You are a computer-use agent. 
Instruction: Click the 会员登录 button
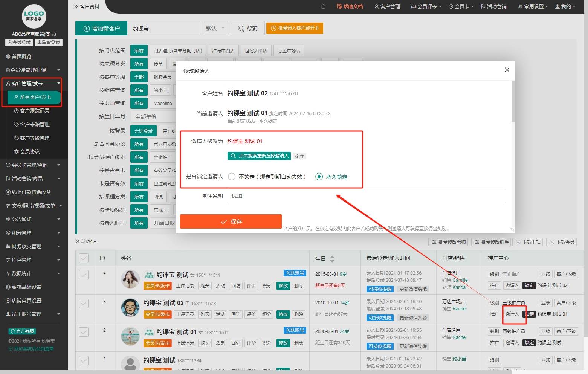click(19, 42)
